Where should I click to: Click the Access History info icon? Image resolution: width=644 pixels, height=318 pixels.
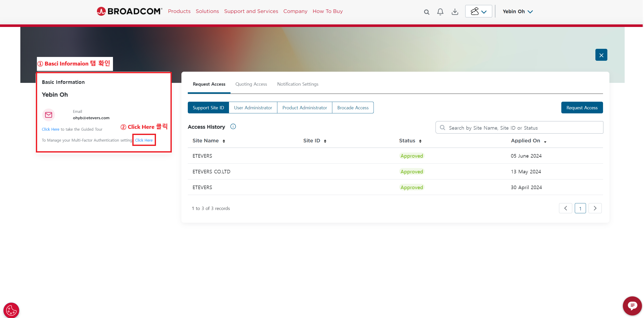pyautogui.click(x=233, y=127)
